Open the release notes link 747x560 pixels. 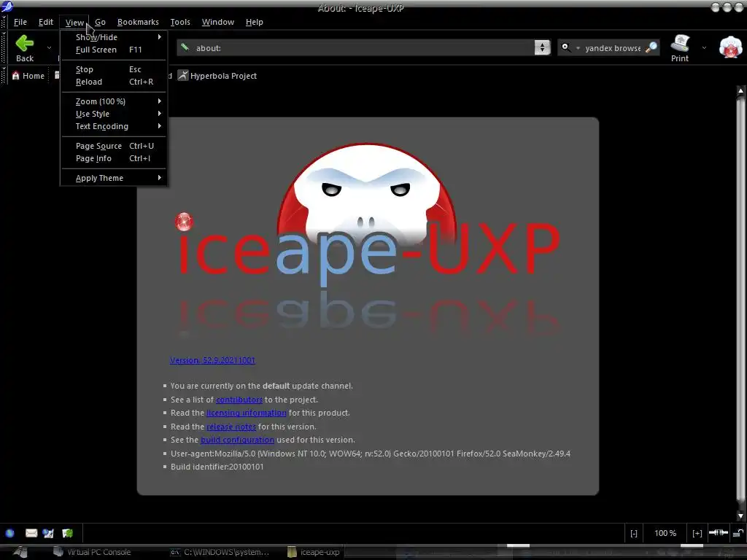tap(231, 427)
